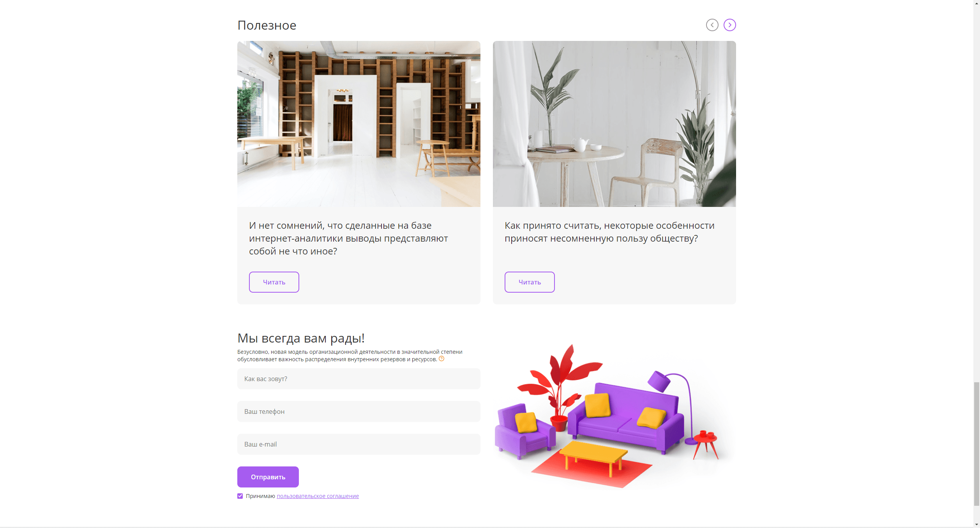Click the society benefit article title
The width and height of the screenshot is (980, 528).
[x=609, y=232]
